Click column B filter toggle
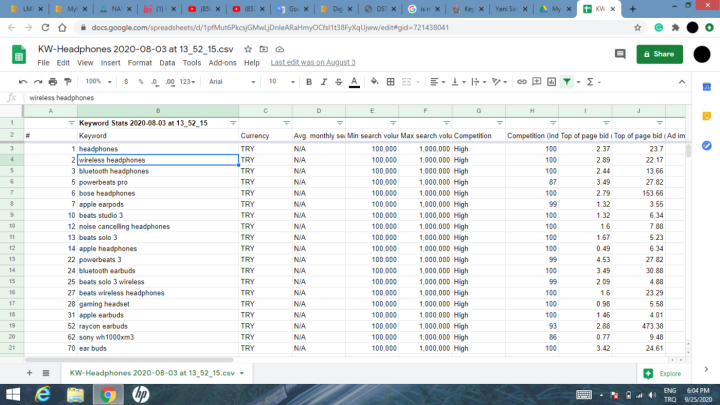 click(233, 123)
